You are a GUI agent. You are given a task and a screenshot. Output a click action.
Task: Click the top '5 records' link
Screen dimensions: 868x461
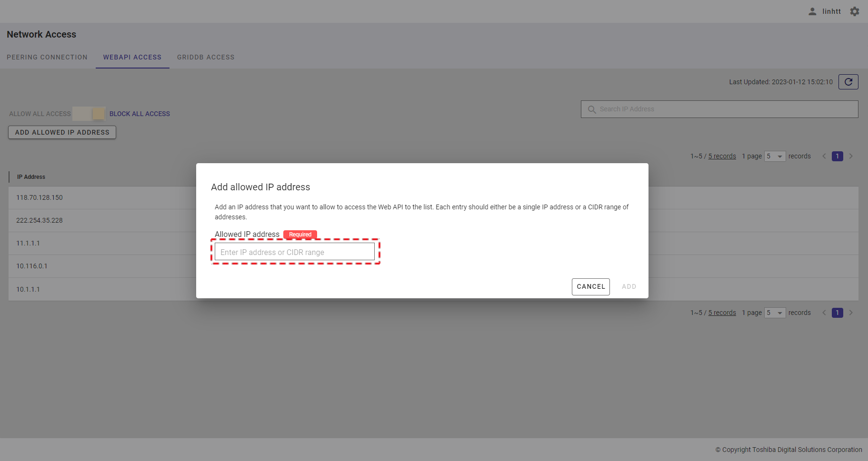click(x=722, y=156)
